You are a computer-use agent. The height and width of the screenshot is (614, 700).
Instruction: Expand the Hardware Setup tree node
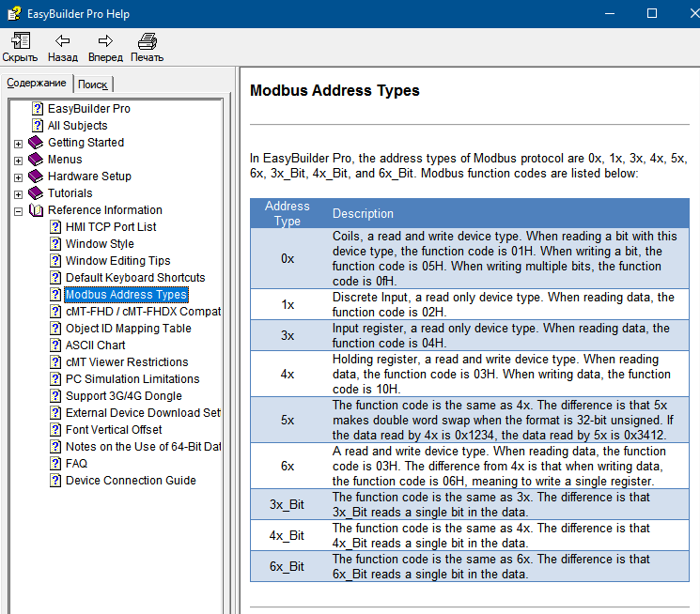pyautogui.click(x=18, y=177)
